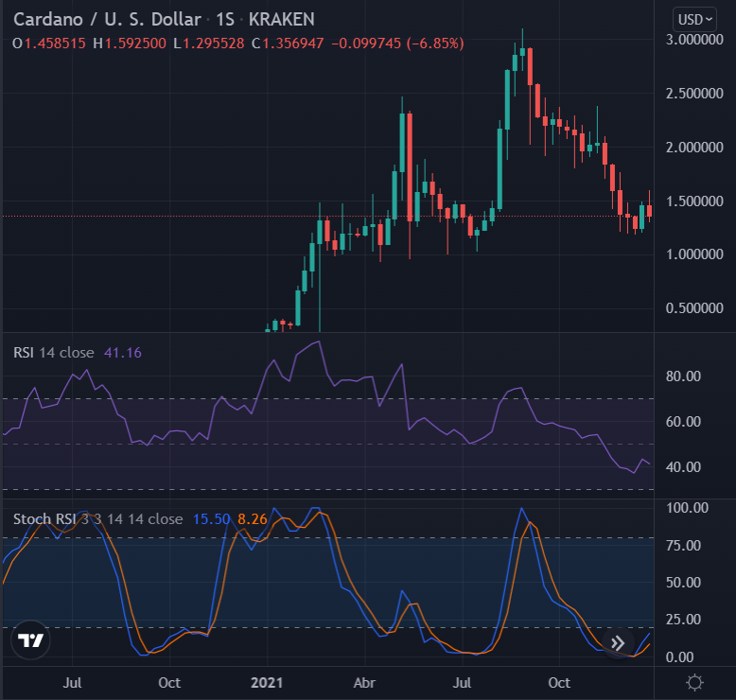Screen dimensions: 736x700
Task: Click the low price L1.295528
Action: pyautogui.click(x=209, y=44)
